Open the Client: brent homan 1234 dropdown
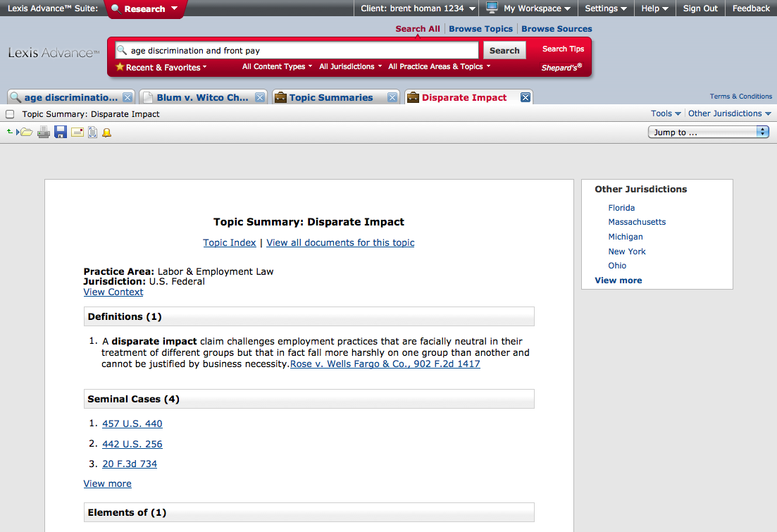 point(418,8)
